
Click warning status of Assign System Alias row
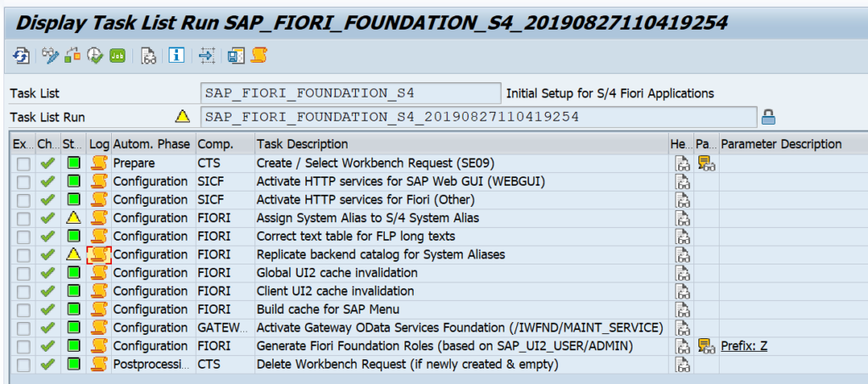74,218
